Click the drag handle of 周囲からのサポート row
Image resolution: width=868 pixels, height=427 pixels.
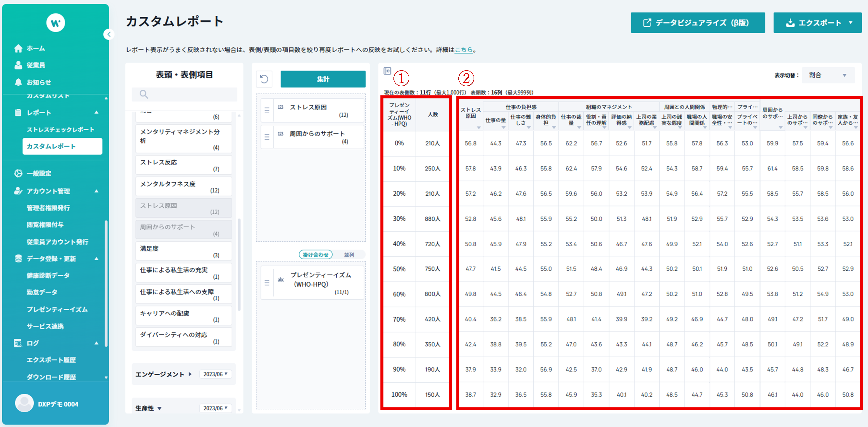click(267, 137)
